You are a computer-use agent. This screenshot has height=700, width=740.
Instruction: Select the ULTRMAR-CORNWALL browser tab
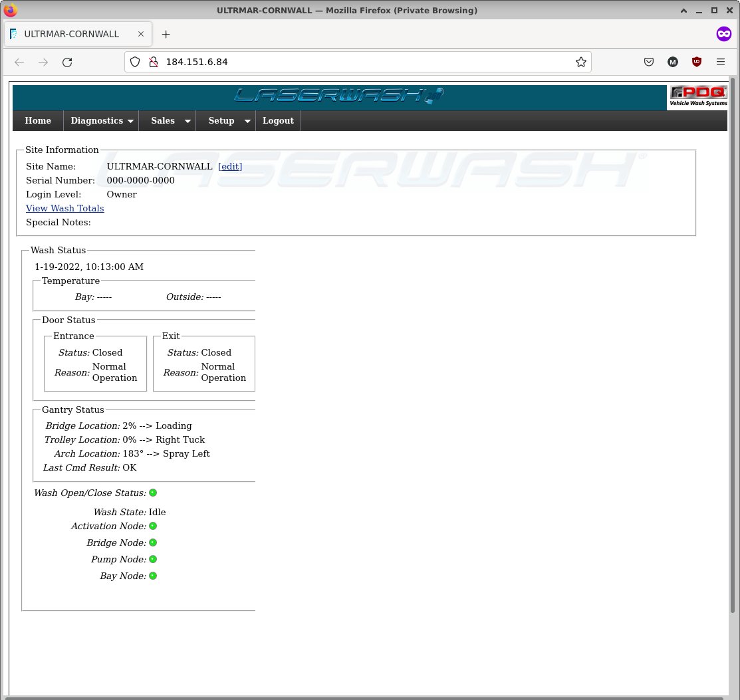(x=78, y=34)
